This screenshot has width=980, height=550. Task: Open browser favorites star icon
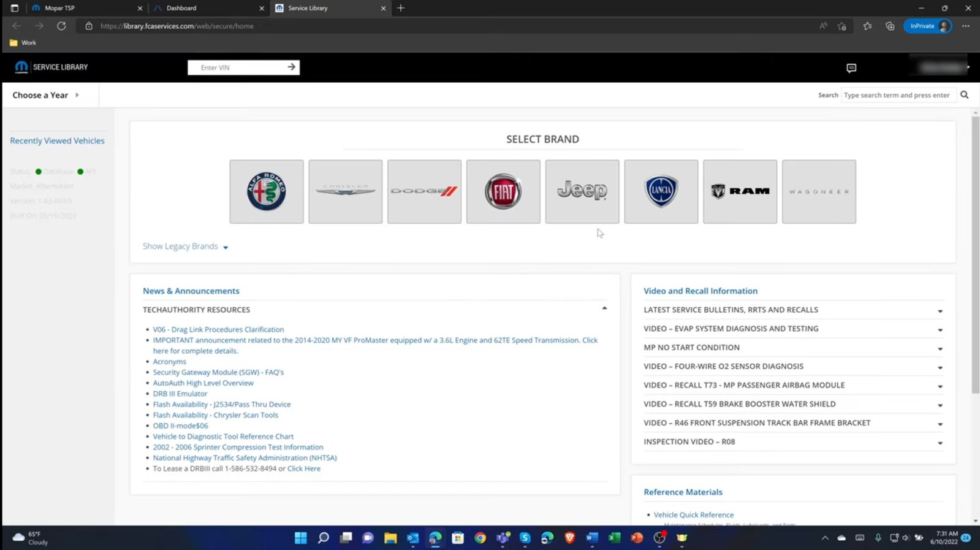tap(867, 26)
